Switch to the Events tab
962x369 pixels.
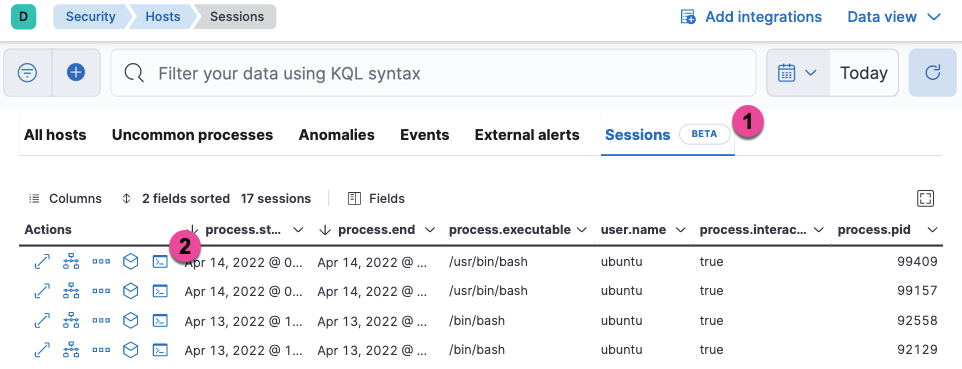click(x=425, y=135)
